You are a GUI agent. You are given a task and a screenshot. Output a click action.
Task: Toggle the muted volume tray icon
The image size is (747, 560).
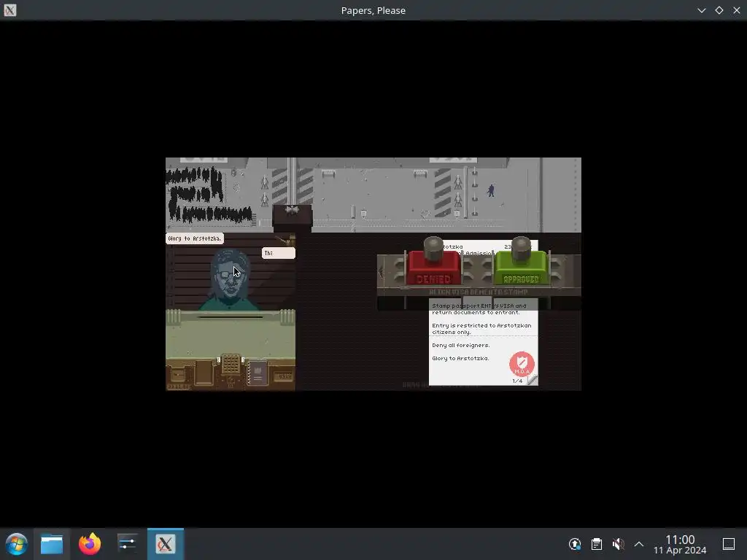pos(619,544)
